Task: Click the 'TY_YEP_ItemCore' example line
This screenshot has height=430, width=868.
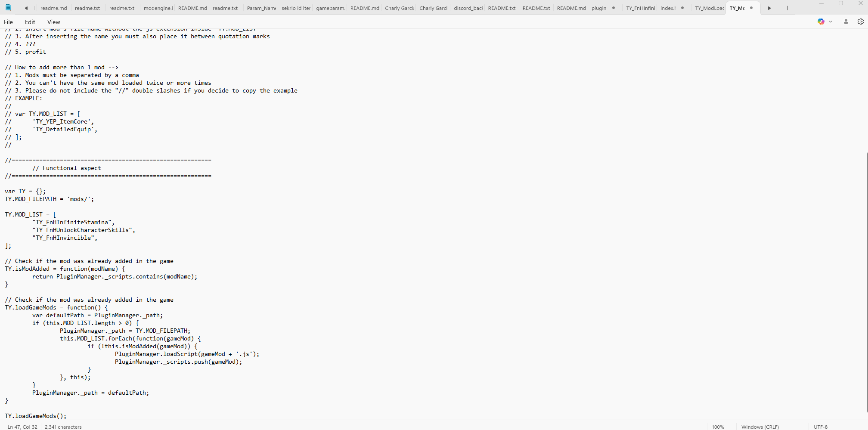Action: point(50,121)
